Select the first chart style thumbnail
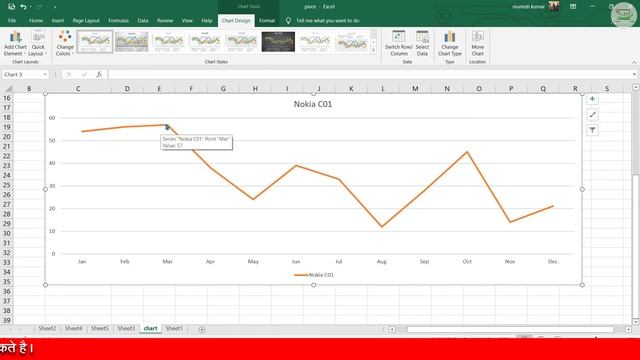 coord(95,42)
